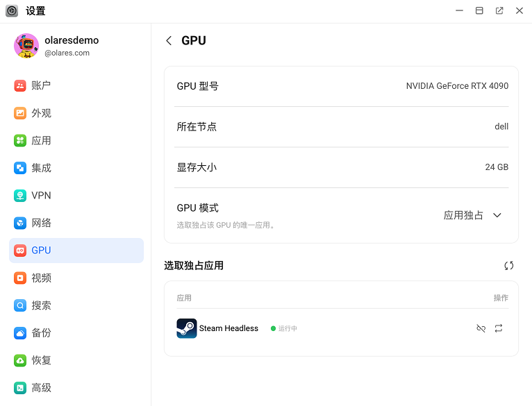This screenshot has height=406, width=532.
Task: Click the Steam Headless app name
Action: pyautogui.click(x=228, y=328)
